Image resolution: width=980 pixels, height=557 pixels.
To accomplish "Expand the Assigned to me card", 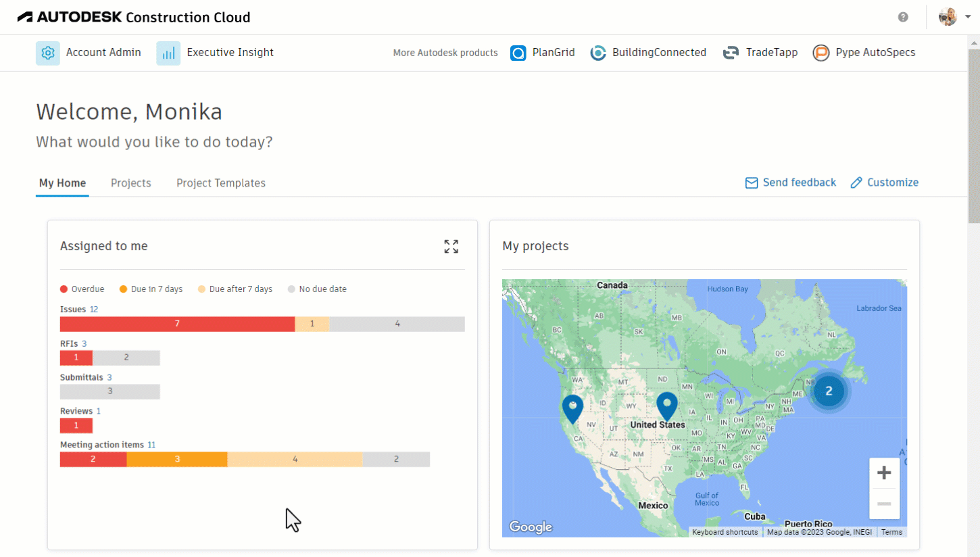I will (451, 247).
